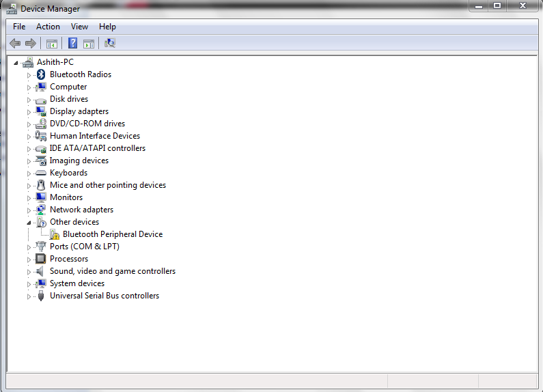Screen dimensions: 543x392
Task: Open the Help question-mark toolbar icon
Action: point(72,43)
